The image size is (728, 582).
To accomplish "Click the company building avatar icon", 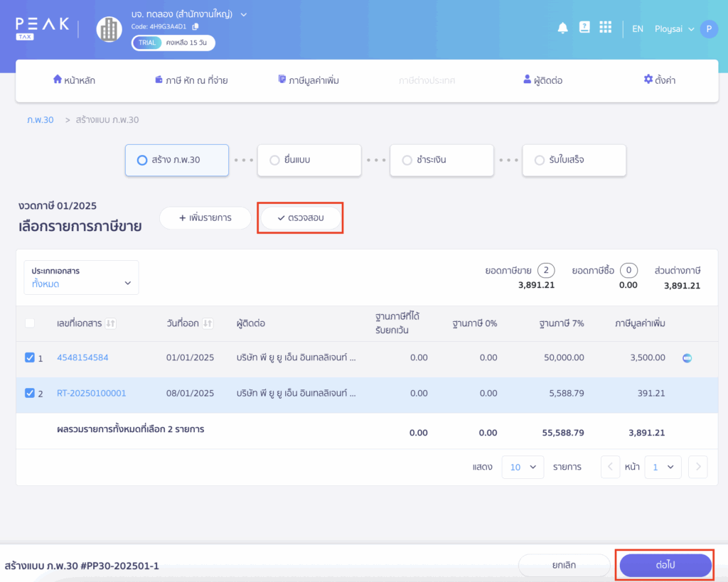I will (109, 29).
